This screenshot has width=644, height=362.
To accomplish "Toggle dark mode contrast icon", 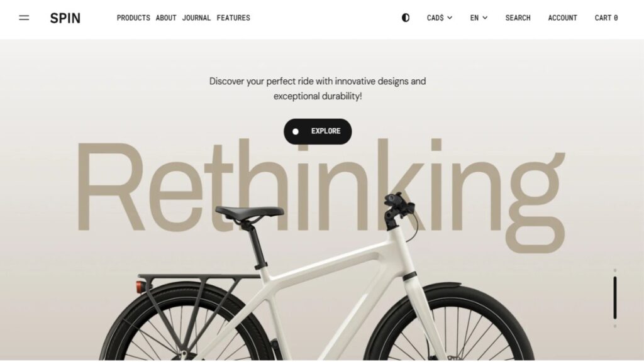I will [406, 18].
